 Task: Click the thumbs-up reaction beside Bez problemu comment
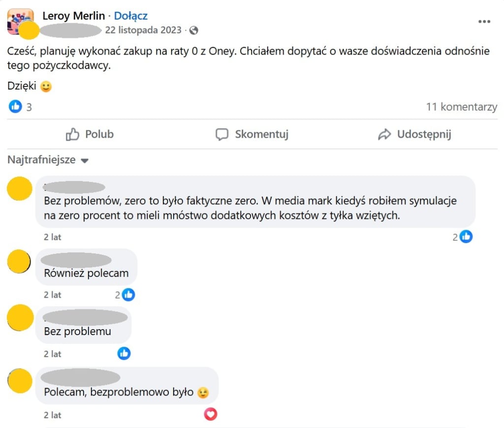coord(124,353)
